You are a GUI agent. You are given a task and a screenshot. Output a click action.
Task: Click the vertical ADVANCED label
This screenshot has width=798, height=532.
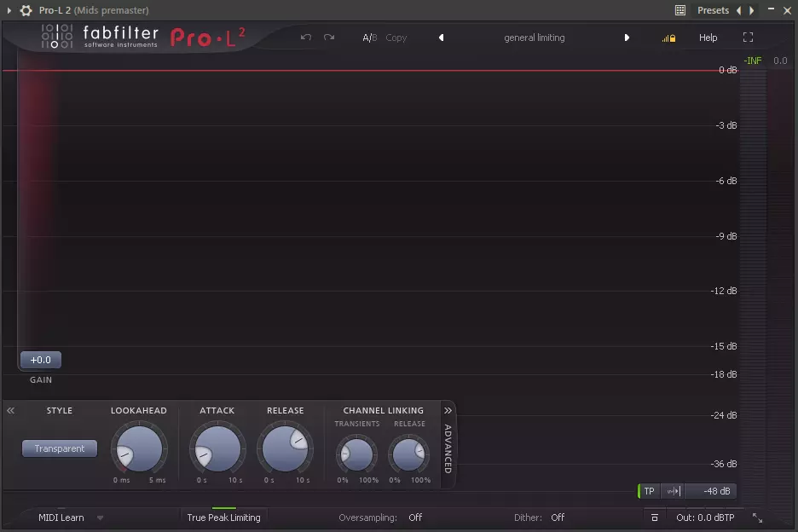coord(448,448)
